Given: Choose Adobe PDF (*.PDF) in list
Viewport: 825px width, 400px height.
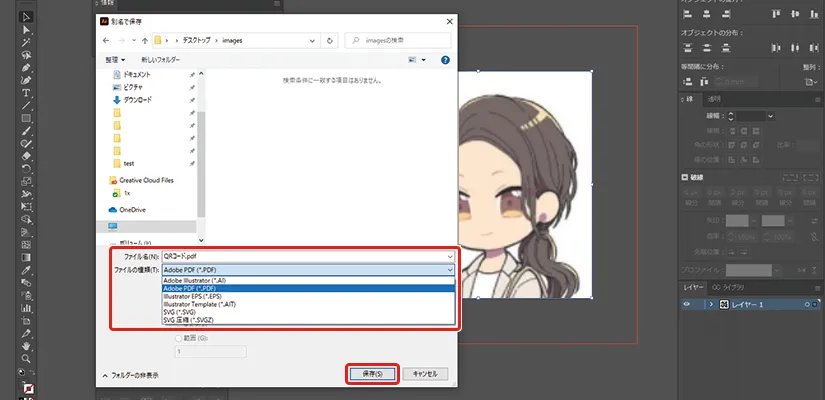Looking at the screenshot, I should [308, 288].
